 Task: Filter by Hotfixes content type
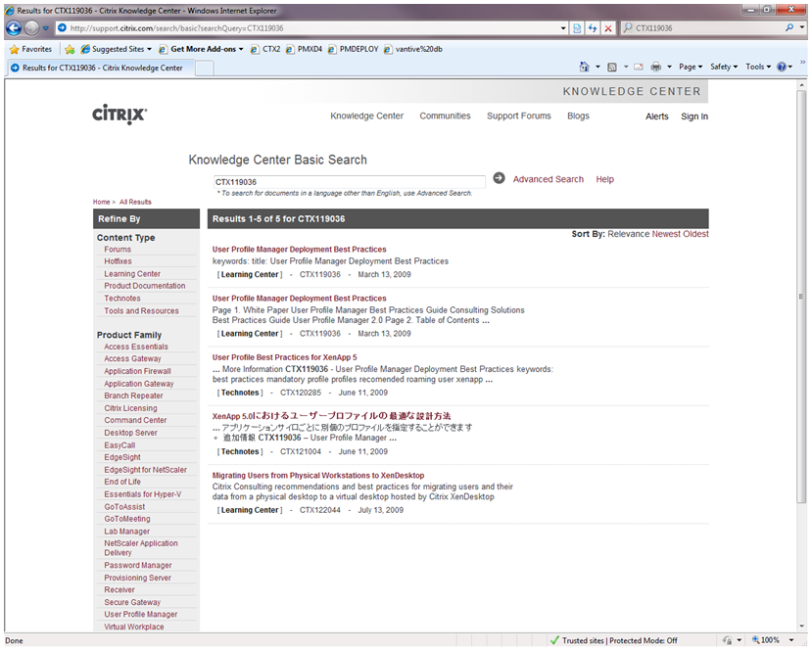(x=118, y=261)
